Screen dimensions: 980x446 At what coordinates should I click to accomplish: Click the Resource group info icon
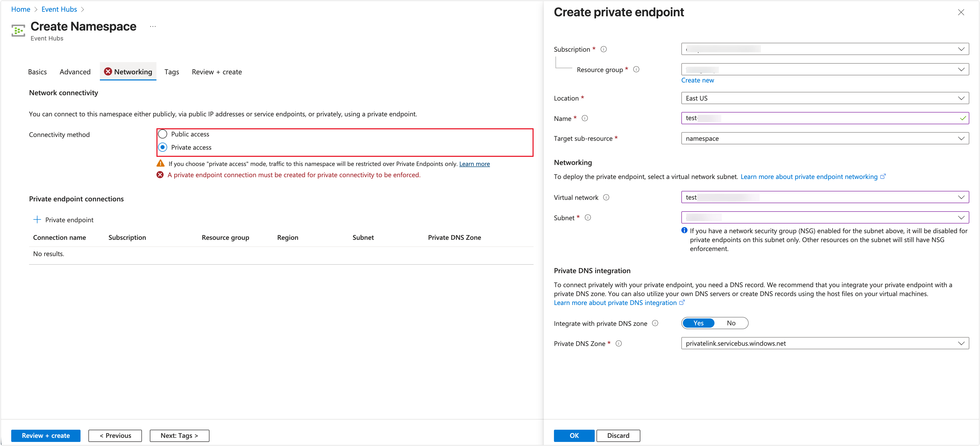(x=637, y=69)
